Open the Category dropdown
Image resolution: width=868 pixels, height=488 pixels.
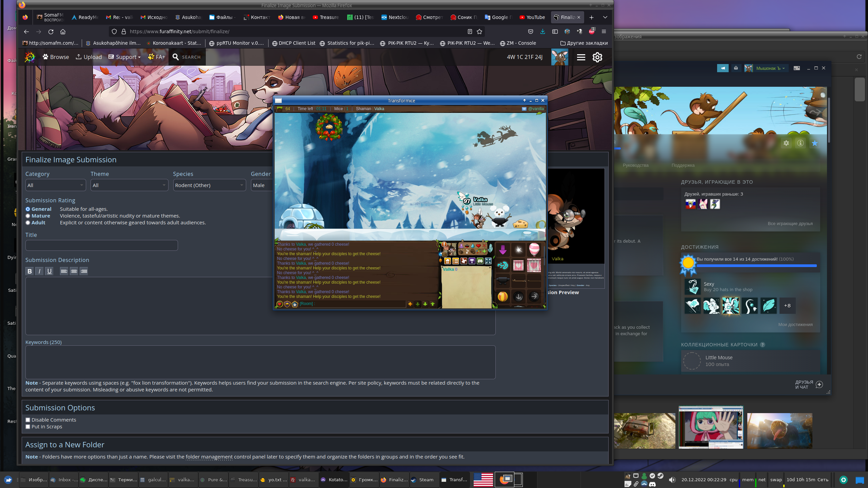coord(56,185)
